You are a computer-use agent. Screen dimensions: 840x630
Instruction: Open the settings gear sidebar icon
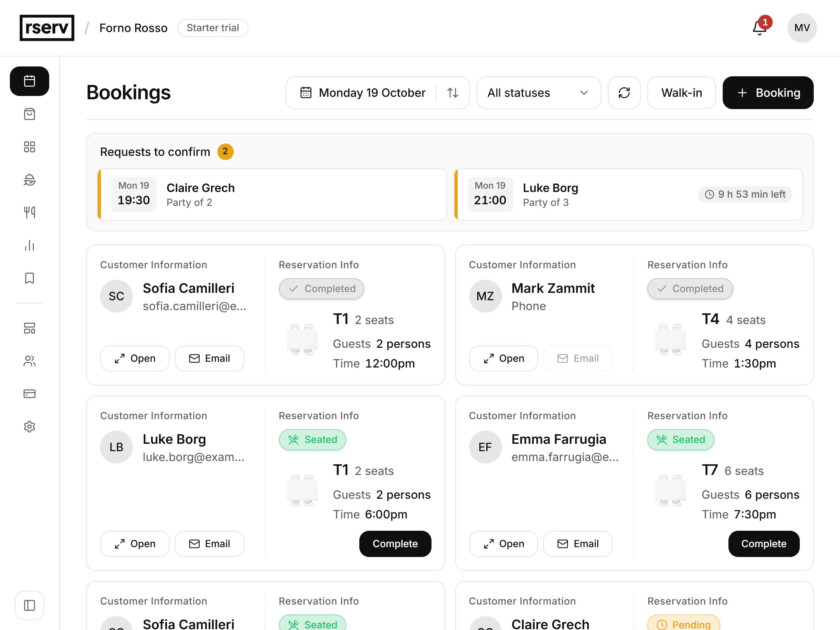click(x=29, y=427)
